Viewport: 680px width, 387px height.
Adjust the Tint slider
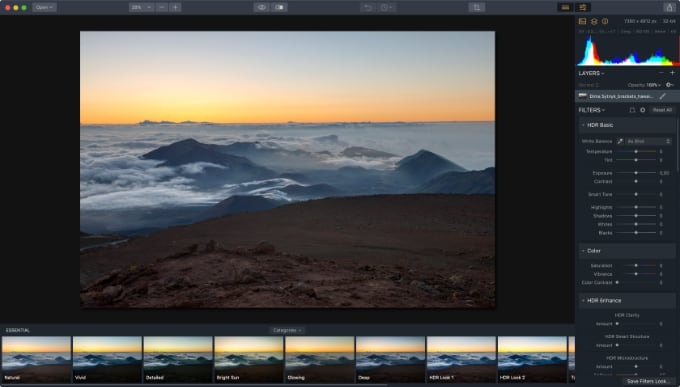636,160
